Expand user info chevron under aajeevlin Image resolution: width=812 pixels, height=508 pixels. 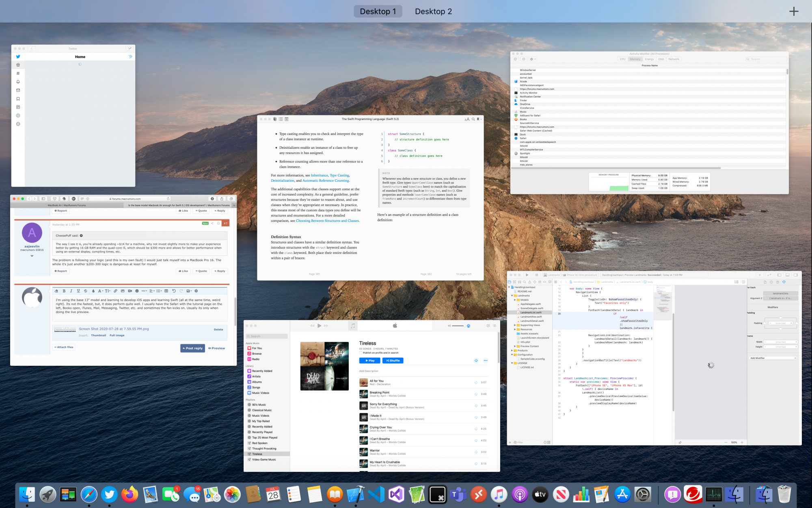coord(32,256)
